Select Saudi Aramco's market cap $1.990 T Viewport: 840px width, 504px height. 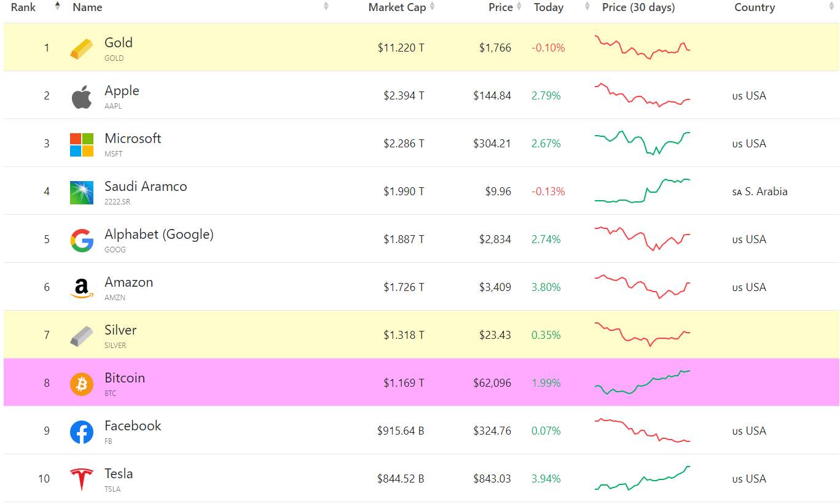pos(404,192)
